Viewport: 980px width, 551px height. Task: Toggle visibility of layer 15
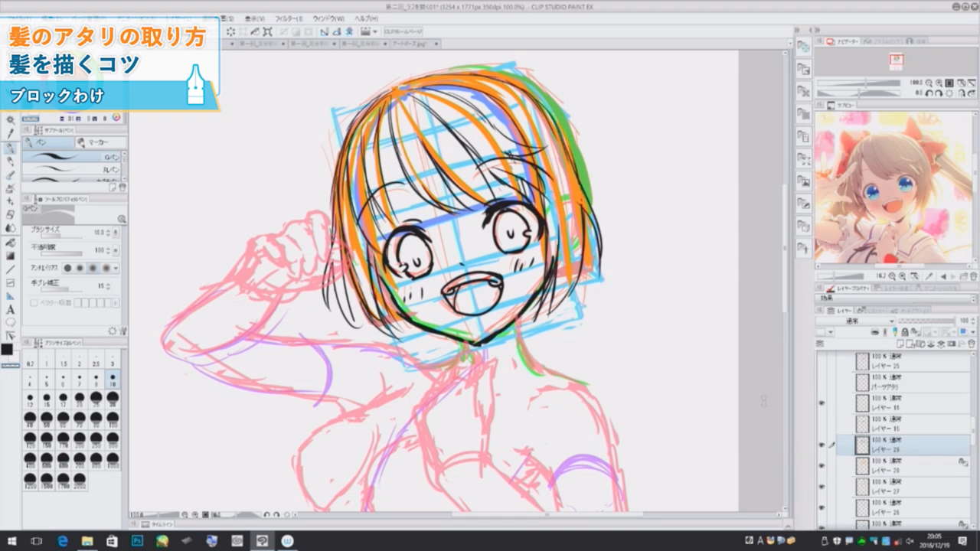point(822,423)
